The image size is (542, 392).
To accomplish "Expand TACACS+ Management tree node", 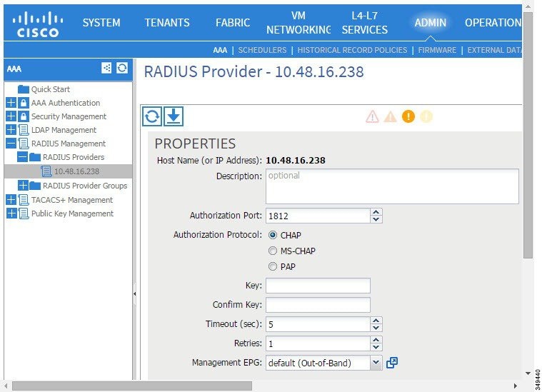I will [x=11, y=199].
